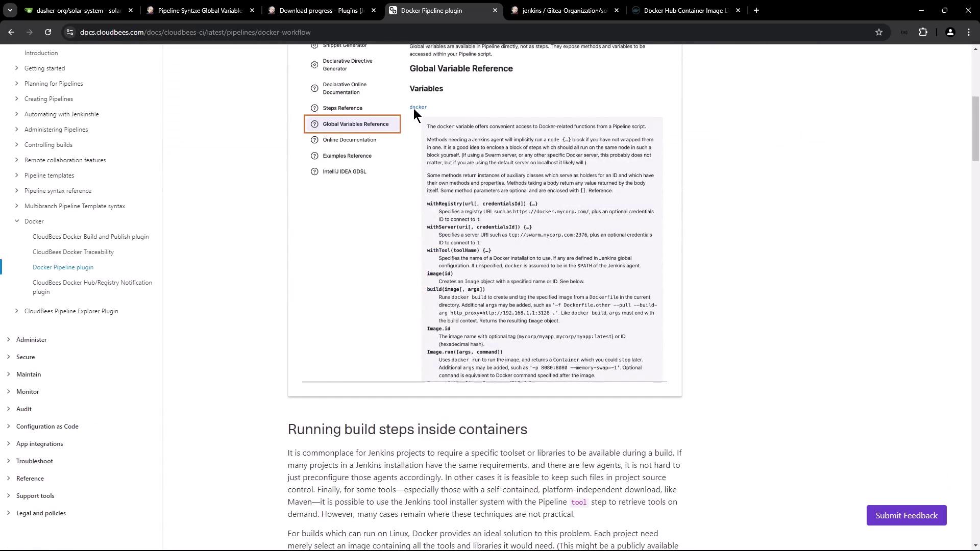
Task: Expand the Getting started section
Action: [x=17, y=68]
